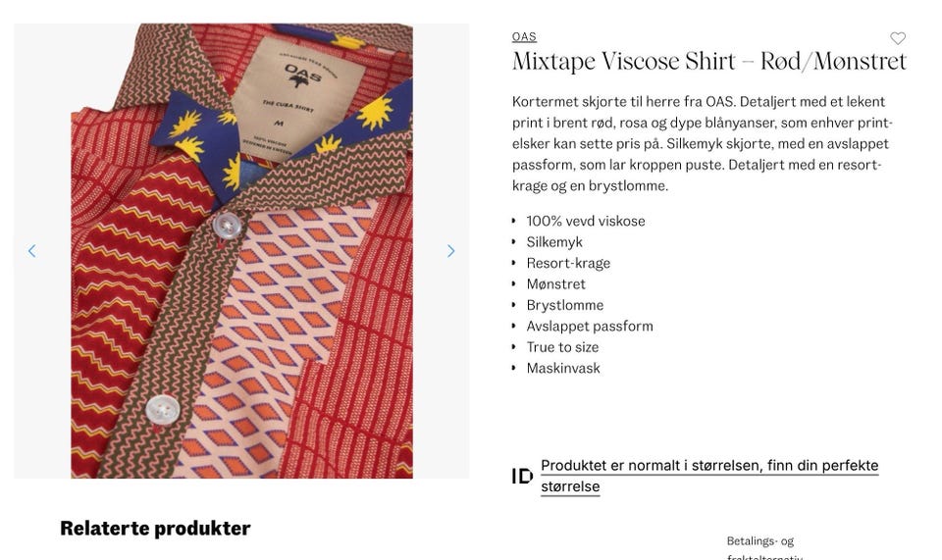Add shirt to wishlist with heart icon
Image resolution: width=942 pixels, height=560 pixels.
tap(898, 38)
